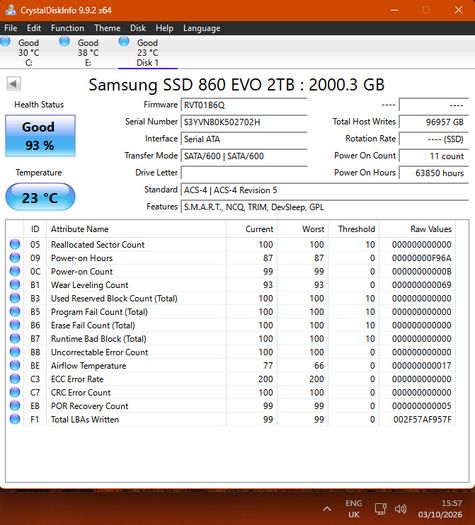The height and width of the screenshot is (525, 475).
Task: Click the Samsung SSD 860 EVO 2TB title
Action: [236, 85]
